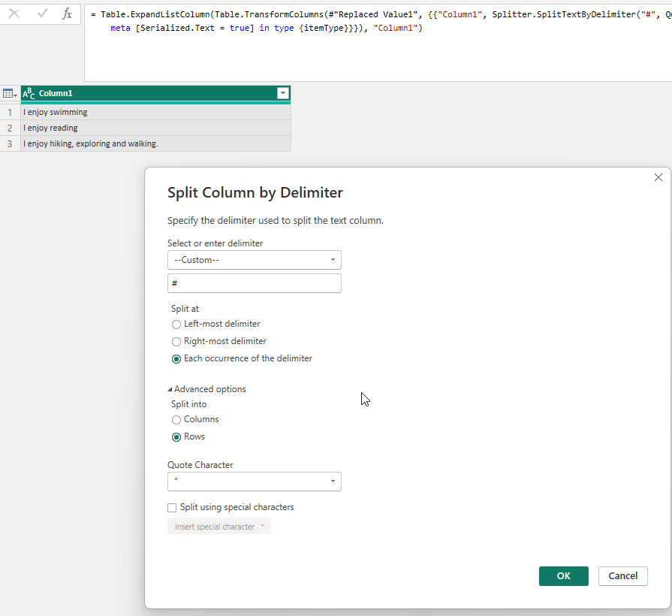Select cell 'I enjoy hiking, exploring and walking.'

(155, 143)
